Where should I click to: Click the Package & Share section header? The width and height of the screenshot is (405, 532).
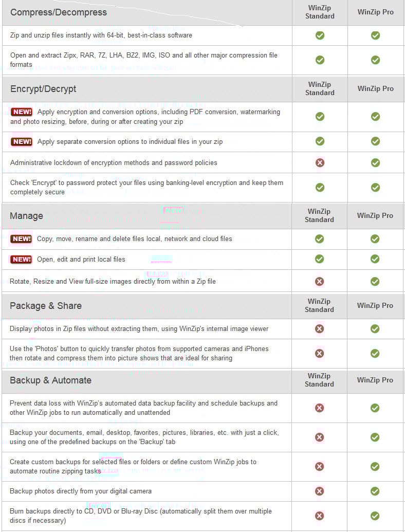45,306
